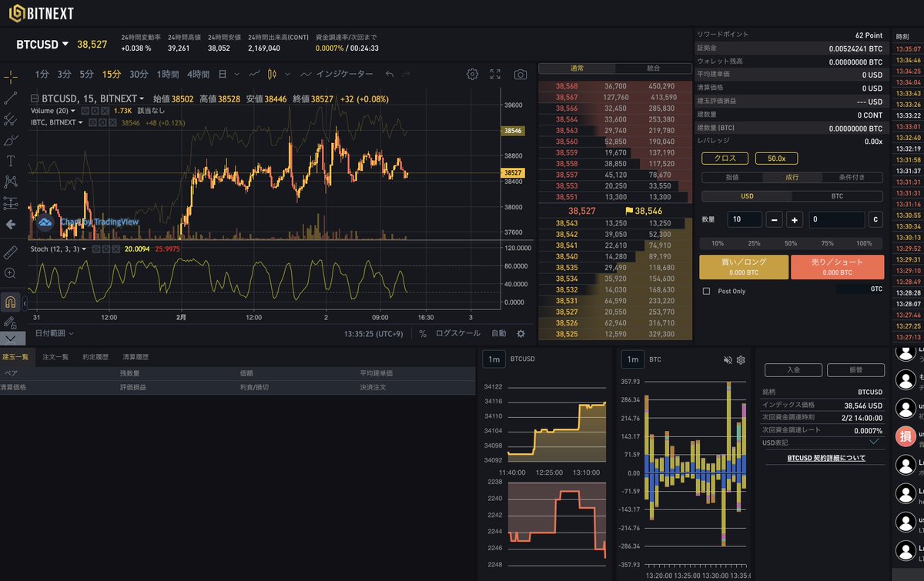The image size is (924, 581).
Task: Switch chart to 4時間 interval
Action: pos(198,74)
